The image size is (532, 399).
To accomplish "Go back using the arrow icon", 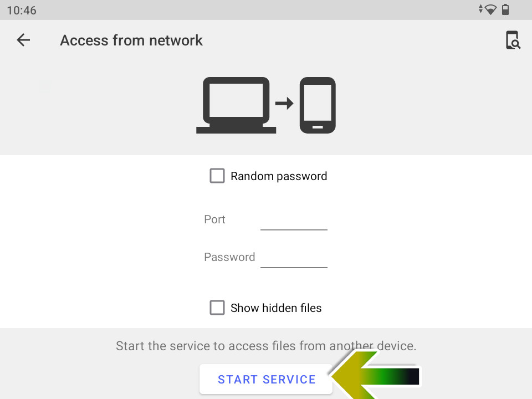I will coord(23,40).
